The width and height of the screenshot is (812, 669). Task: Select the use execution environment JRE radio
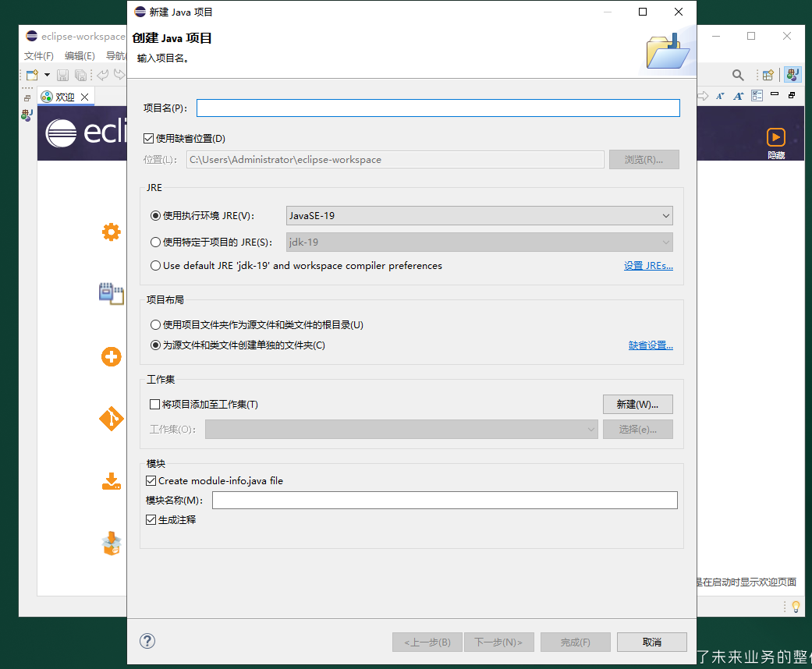click(155, 216)
